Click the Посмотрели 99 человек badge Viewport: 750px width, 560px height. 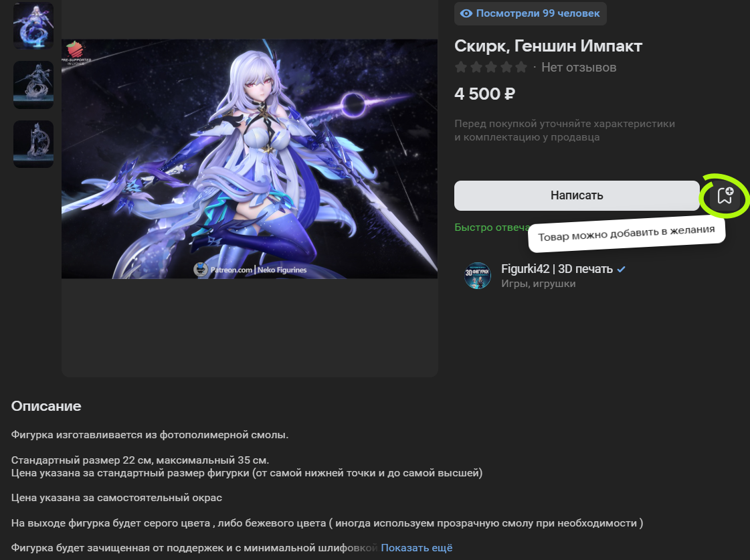tap(531, 13)
